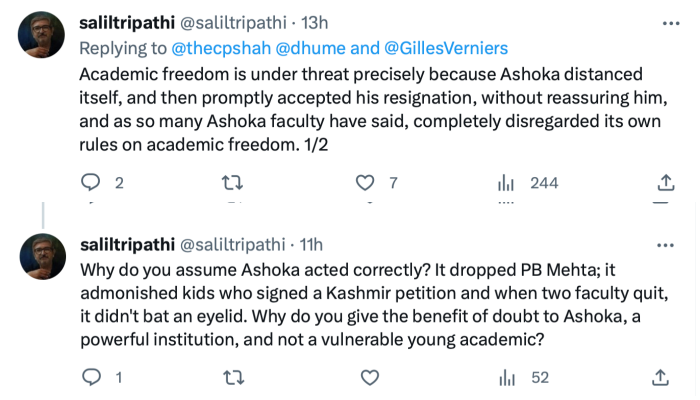Reply to the second tweet about PB Mehta

click(x=91, y=377)
